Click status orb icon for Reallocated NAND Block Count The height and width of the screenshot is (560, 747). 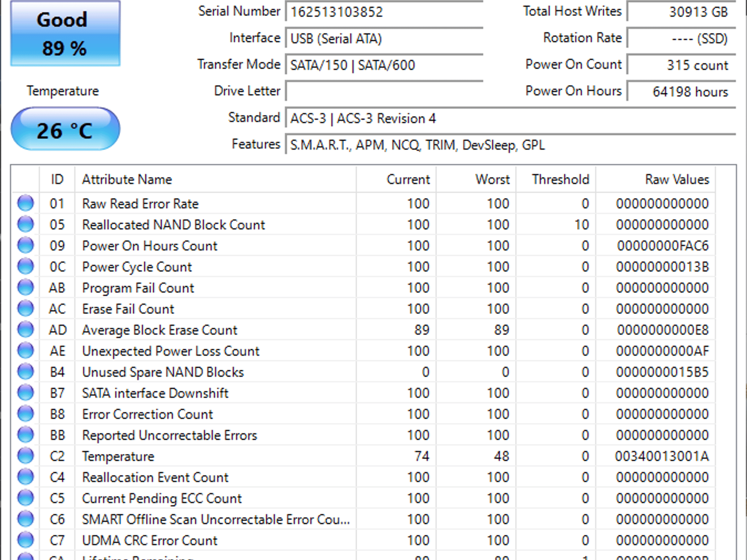pyautogui.click(x=26, y=224)
